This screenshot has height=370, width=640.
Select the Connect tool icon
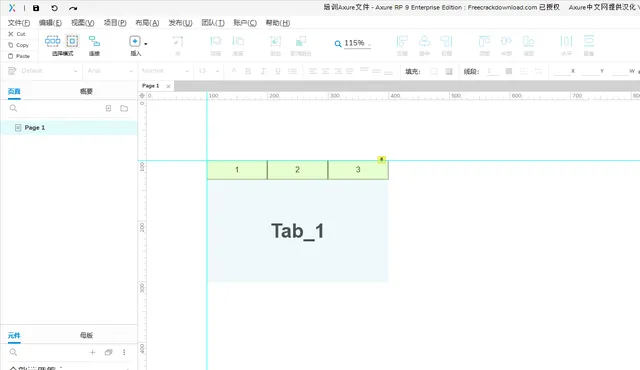94,41
